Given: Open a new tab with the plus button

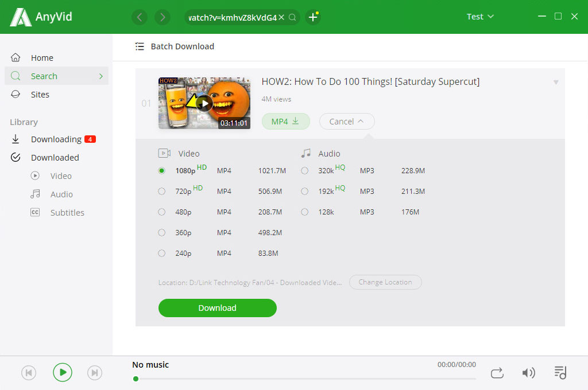Looking at the screenshot, I should pyautogui.click(x=313, y=17).
